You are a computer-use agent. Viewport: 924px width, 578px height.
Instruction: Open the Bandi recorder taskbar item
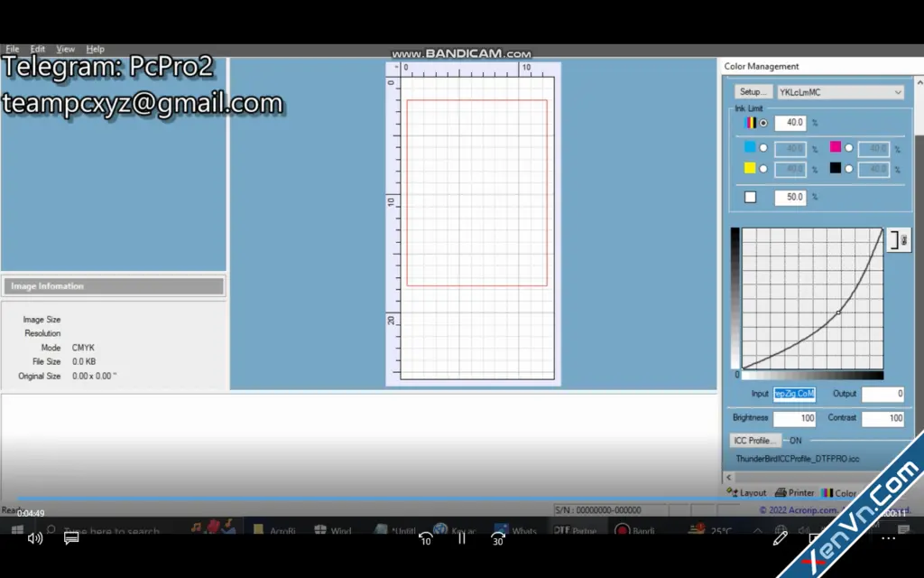point(635,531)
